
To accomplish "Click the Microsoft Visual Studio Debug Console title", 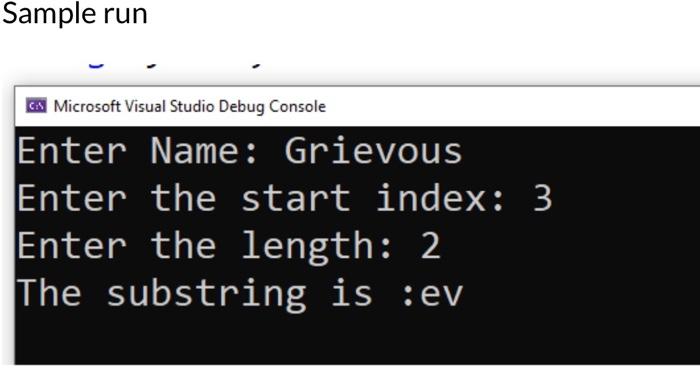I will pos(190,107).
